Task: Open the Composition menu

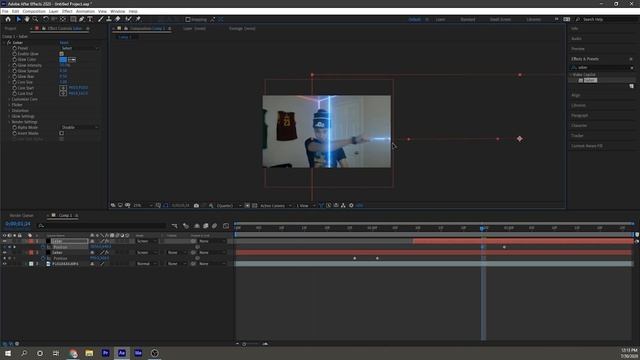Action: tap(34, 11)
